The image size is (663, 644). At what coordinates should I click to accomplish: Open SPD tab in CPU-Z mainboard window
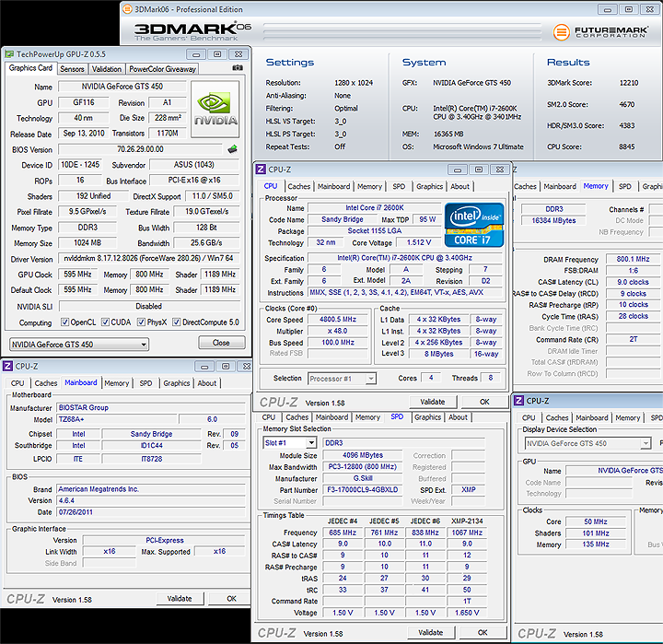coord(145,383)
